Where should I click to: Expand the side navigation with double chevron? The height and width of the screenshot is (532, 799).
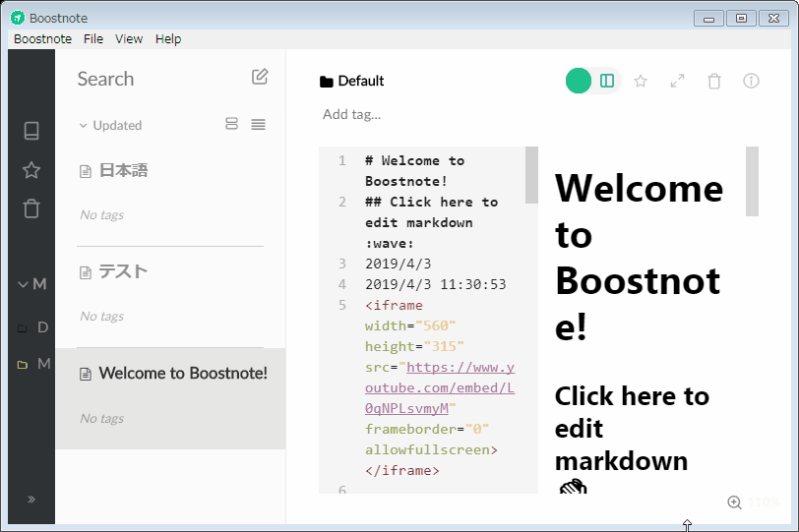(31, 500)
